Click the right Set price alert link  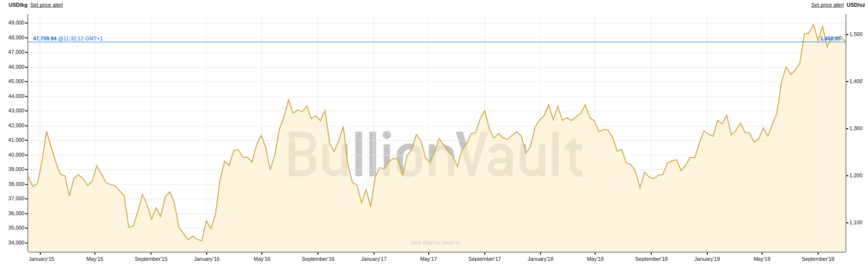tap(827, 5)
